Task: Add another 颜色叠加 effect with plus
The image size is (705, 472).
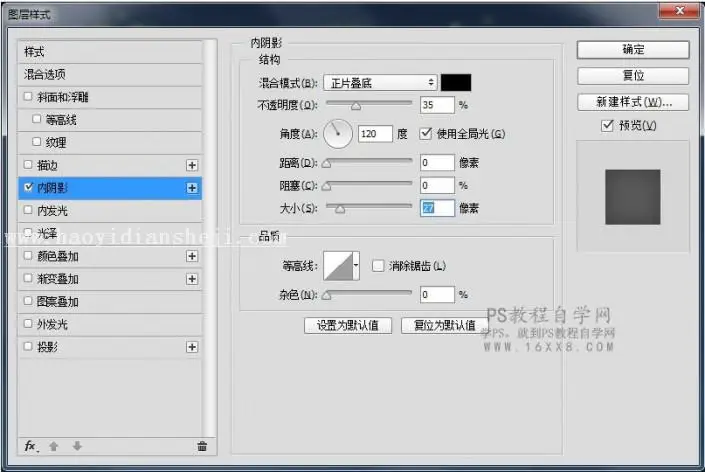Action: click(192, 256)
